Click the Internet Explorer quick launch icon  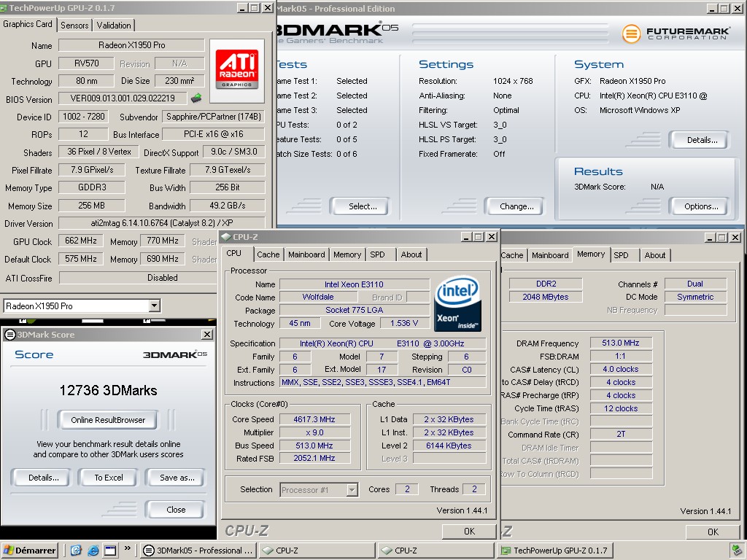93,551
